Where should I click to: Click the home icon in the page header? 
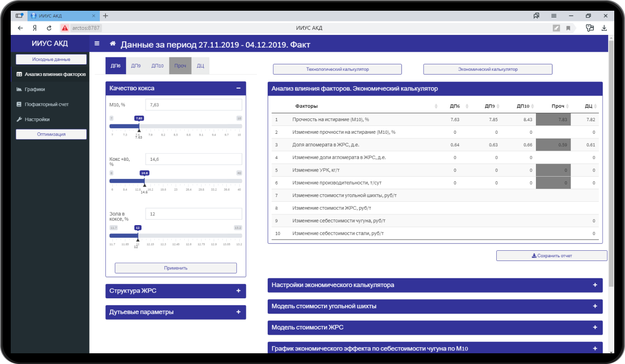coord(112,44)
